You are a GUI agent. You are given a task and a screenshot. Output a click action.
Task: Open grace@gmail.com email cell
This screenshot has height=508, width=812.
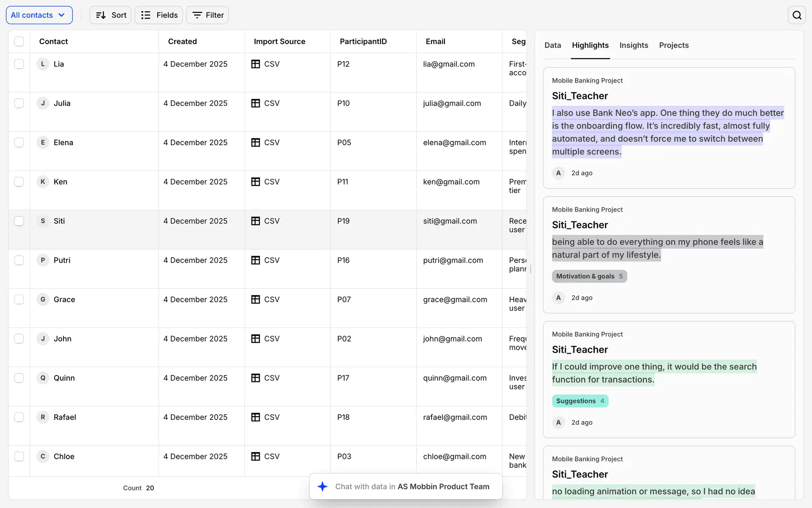455,300
